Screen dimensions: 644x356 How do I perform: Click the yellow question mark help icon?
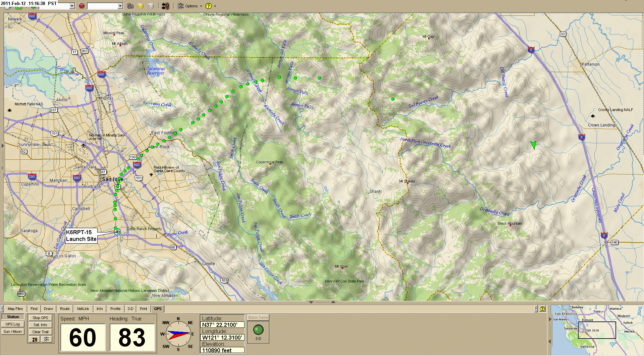coord(209,6)
